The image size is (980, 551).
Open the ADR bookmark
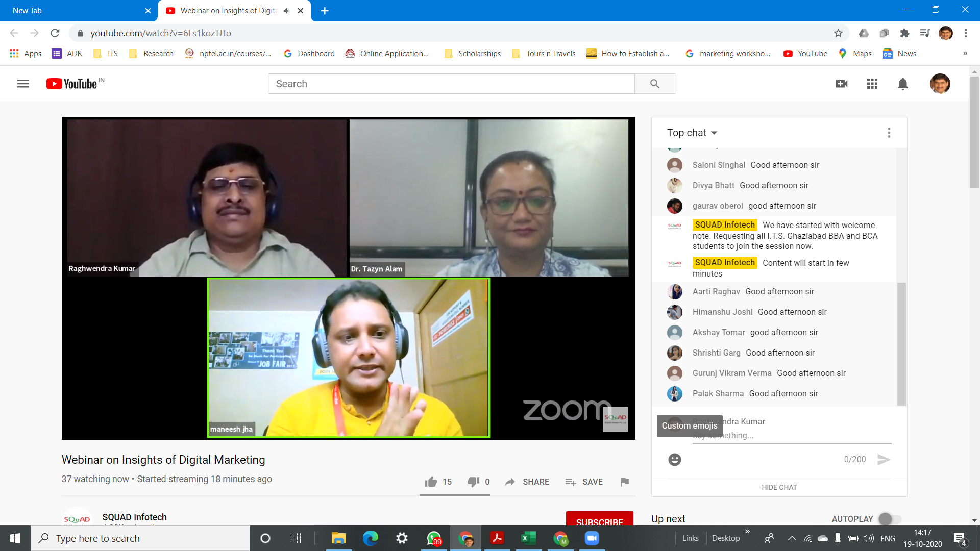[67, 54]
